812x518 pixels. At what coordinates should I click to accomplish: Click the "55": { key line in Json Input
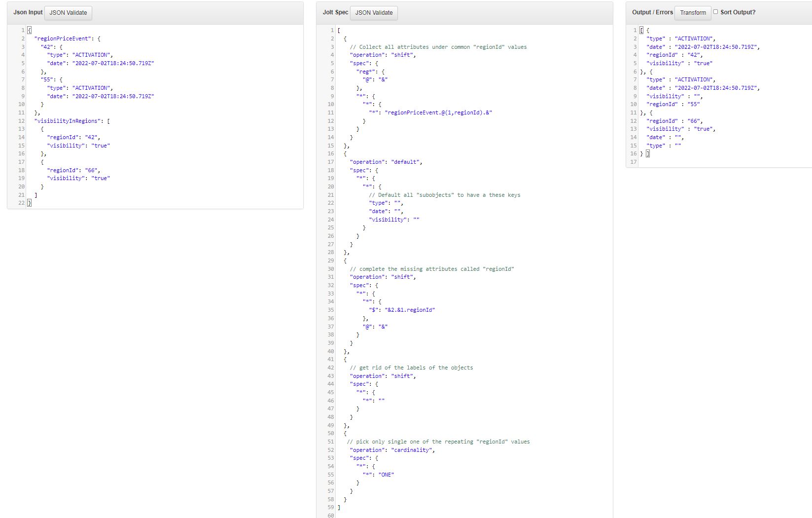pos(52,79)
